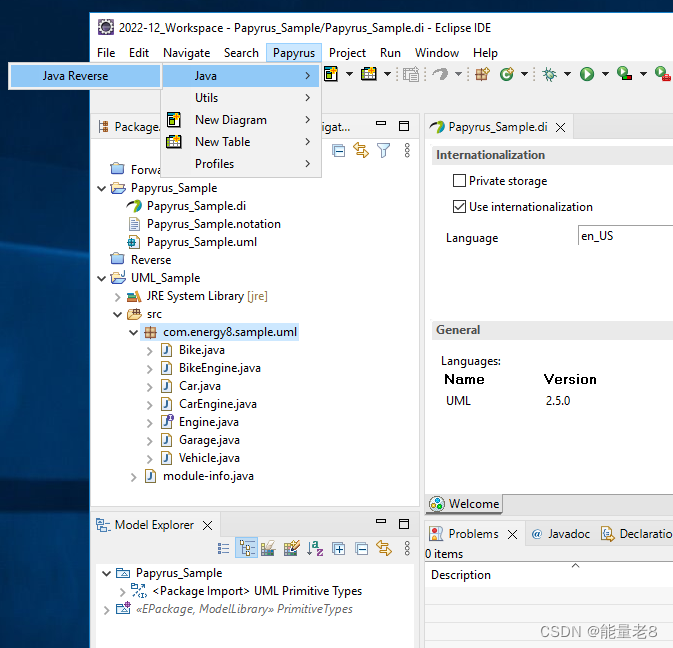Open the File menu
The width and height of the screenshot is (673, 648).
106,53
